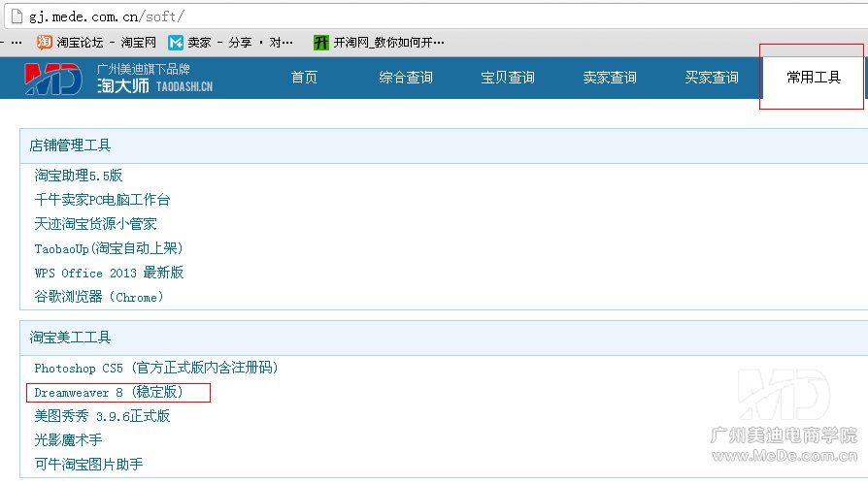Open the 天迹淘宝货源小管家 link
This screenshot has height=484, width=868.
click(x=96, y=224)
